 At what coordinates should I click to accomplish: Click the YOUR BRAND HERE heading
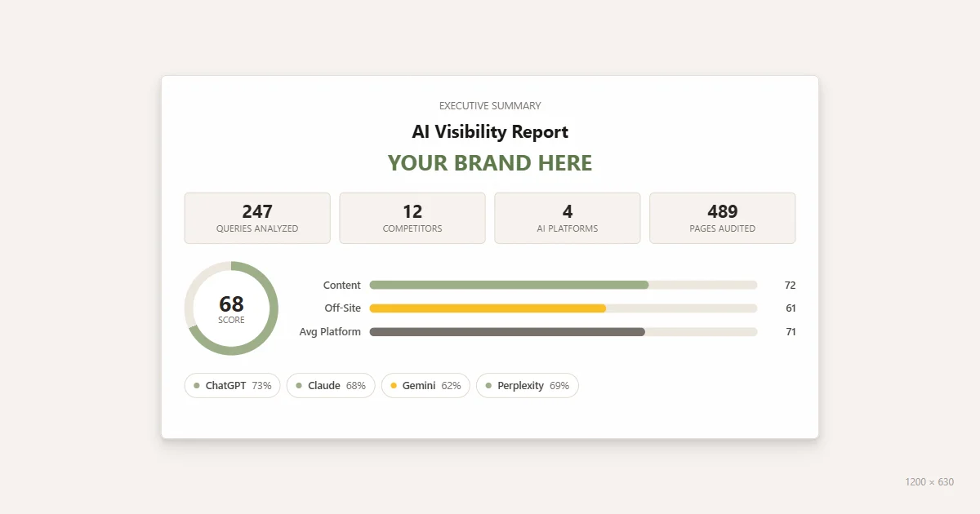pos(489,162)
